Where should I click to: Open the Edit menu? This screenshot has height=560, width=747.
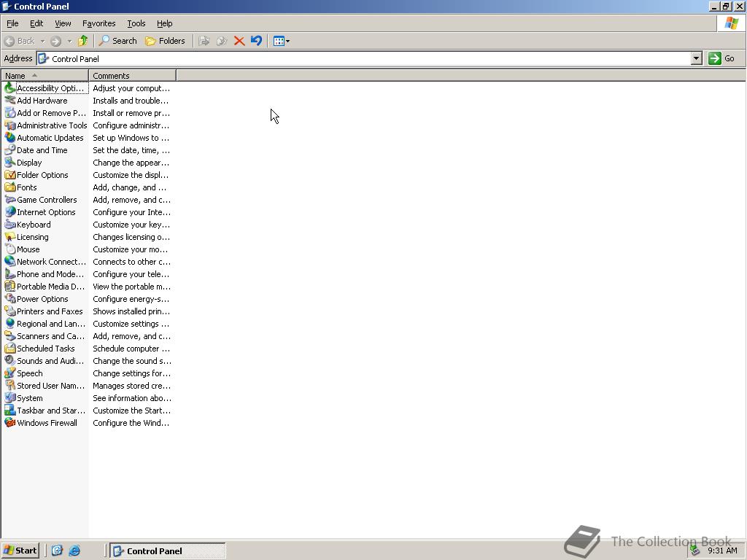tap(36, 23)
